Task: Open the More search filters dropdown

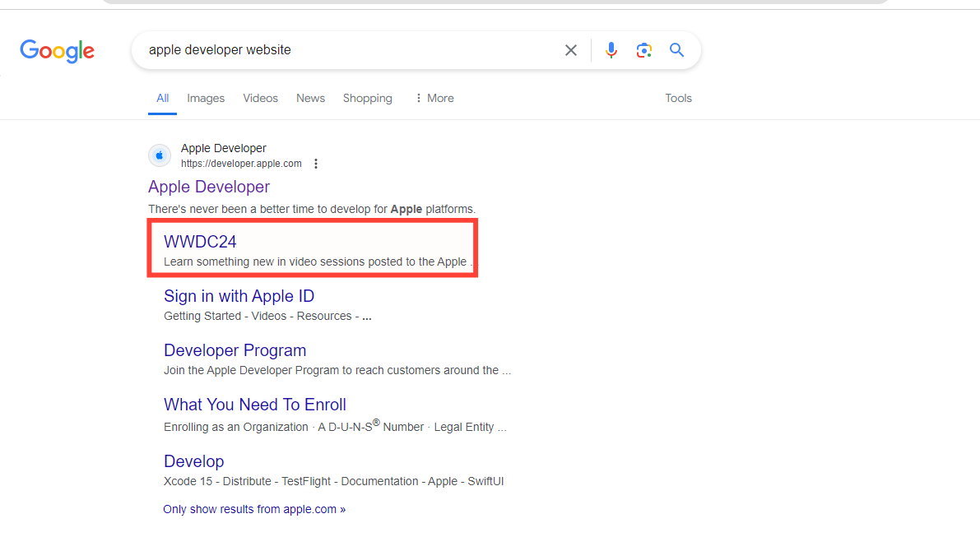Action: coord(435,98)
